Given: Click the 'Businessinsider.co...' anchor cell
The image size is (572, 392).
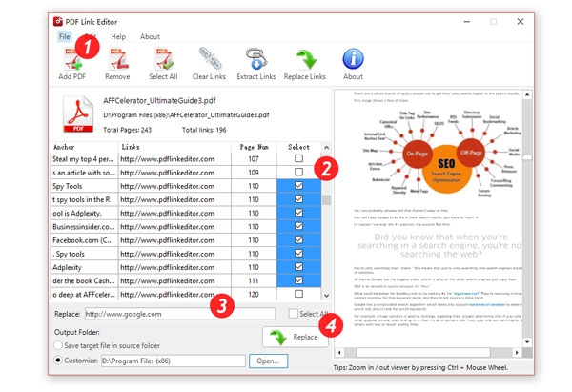Looking at the screenshot, I should [x=84, y=227].
